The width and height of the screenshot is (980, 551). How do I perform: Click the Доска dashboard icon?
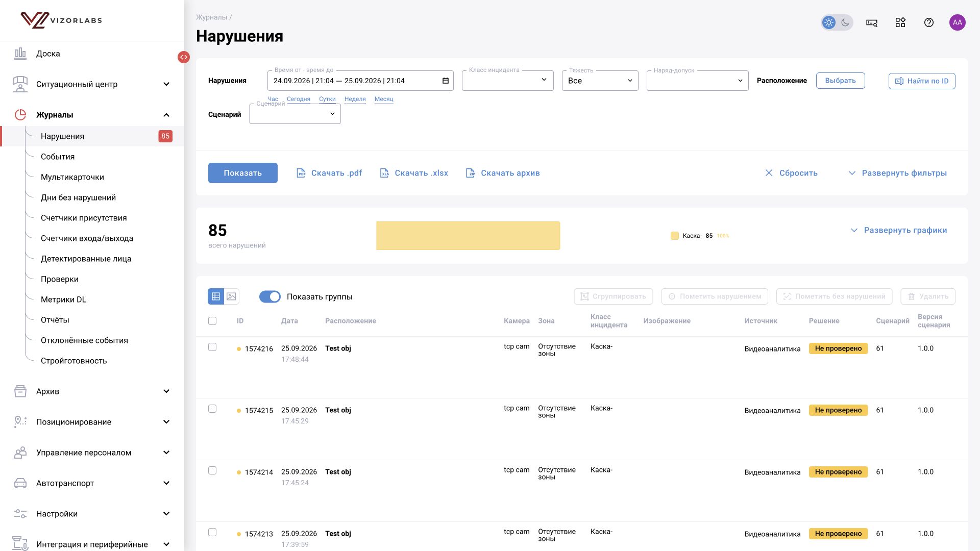point(20,54)
